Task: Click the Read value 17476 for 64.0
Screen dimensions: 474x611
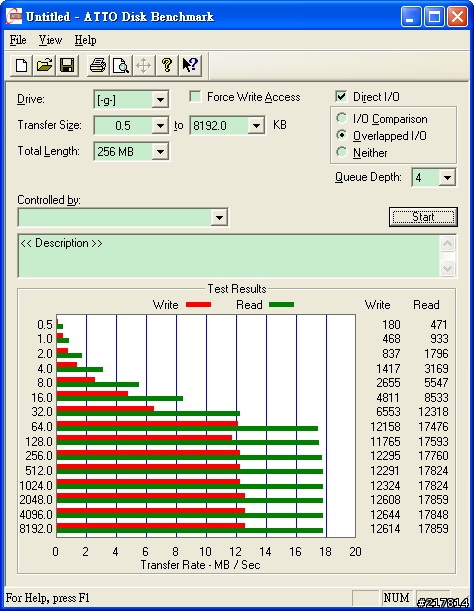Action: [x=433, y=427]
